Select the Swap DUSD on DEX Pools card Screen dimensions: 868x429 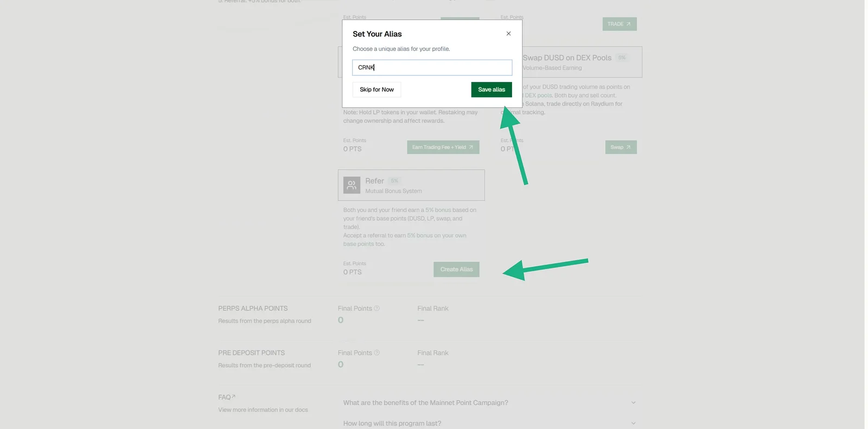[x=580, y=62]
